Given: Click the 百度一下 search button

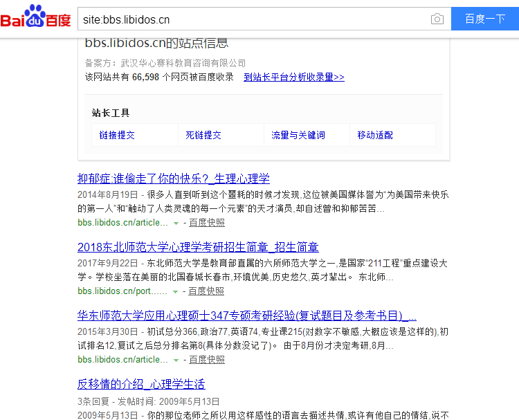Looking at the screenshot, I should point(485,19).
